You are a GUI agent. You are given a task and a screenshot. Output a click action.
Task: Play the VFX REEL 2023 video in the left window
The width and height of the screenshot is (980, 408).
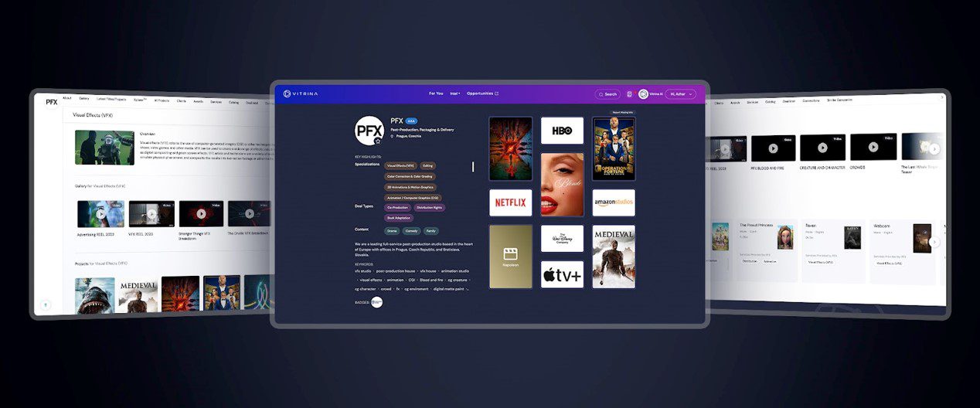[151, 213]
